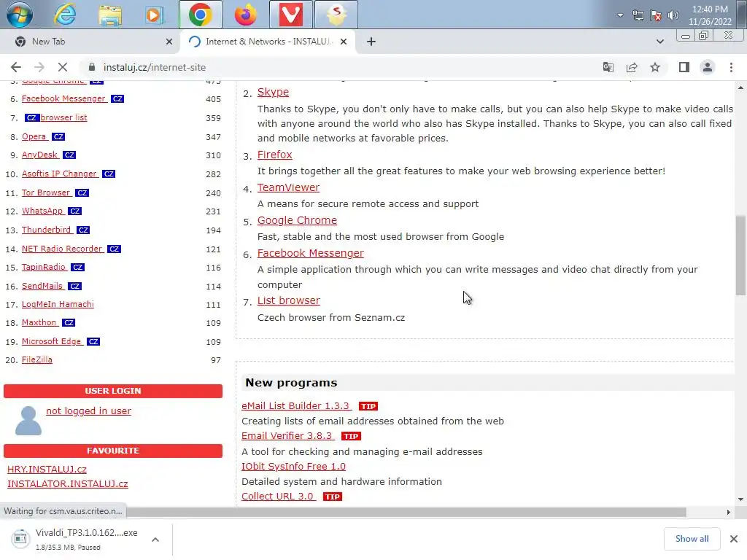747x560 pixels.
Task: Click the not logged in user link
Action: [x=88, y=411]
